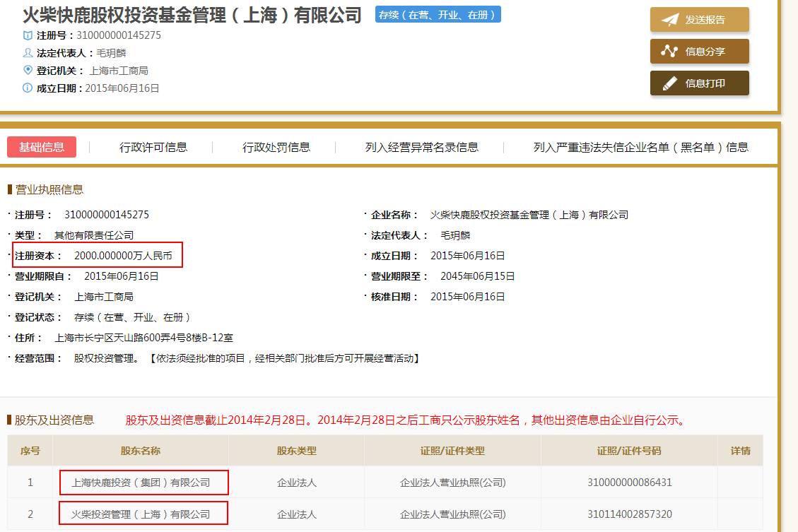Click the red shareholder disclosure notice text
This screenshot has width=798, height=532.
pos(406,420)
